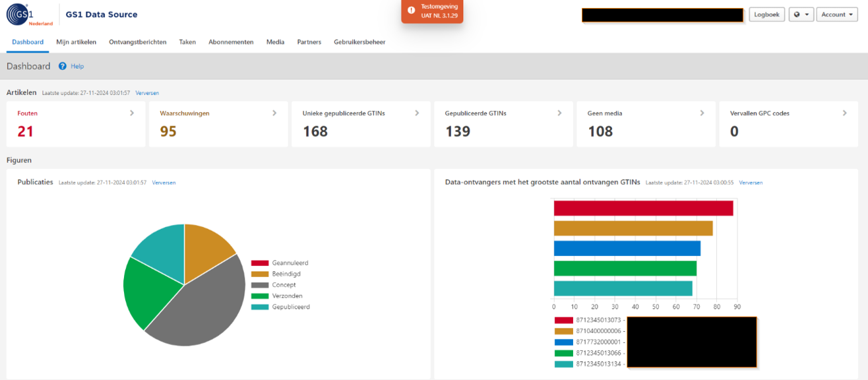Click the blue Help question mark icon
868x380 pixels.
(x=63, y=66)
